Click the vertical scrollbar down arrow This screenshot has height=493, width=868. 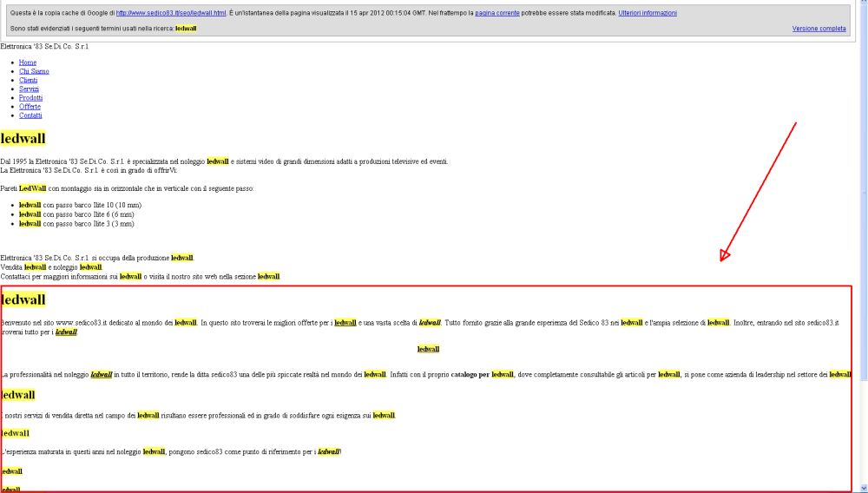[864, 489]
